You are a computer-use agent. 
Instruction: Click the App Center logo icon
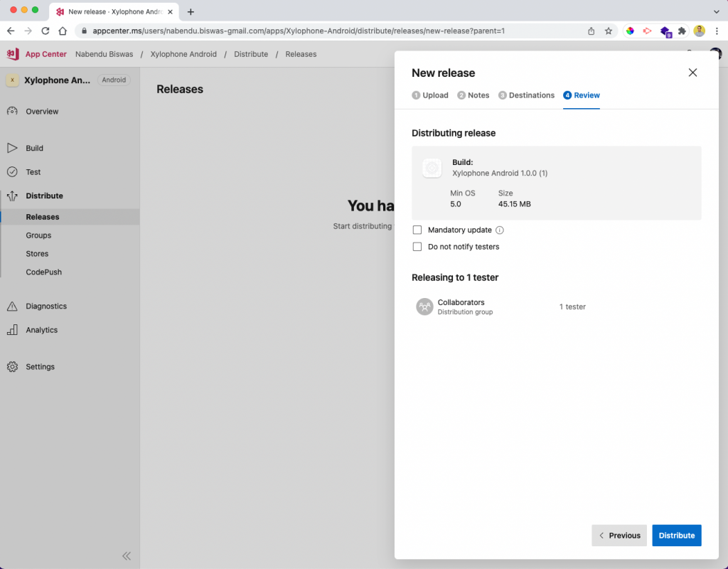(13, 54)
